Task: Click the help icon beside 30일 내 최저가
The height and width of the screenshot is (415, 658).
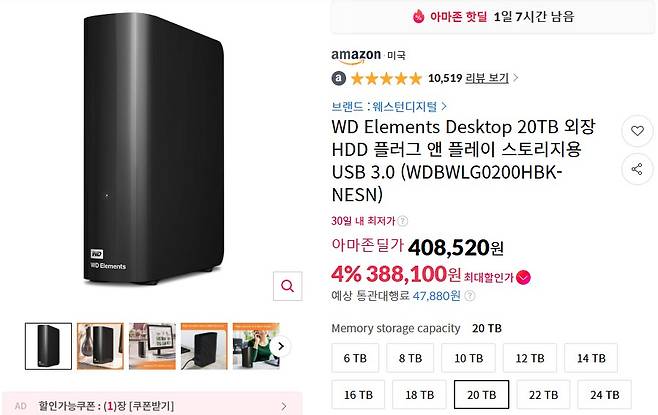Action: (x=402, y=221)
